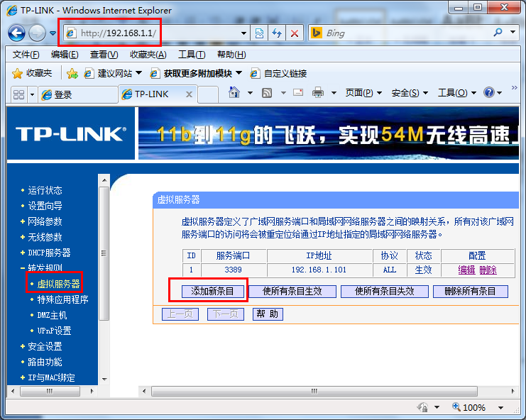The height and width of the screenshot is (420, 526).
Task: Click the blue Help question mark icon
Action: click(x=489, y=92)
